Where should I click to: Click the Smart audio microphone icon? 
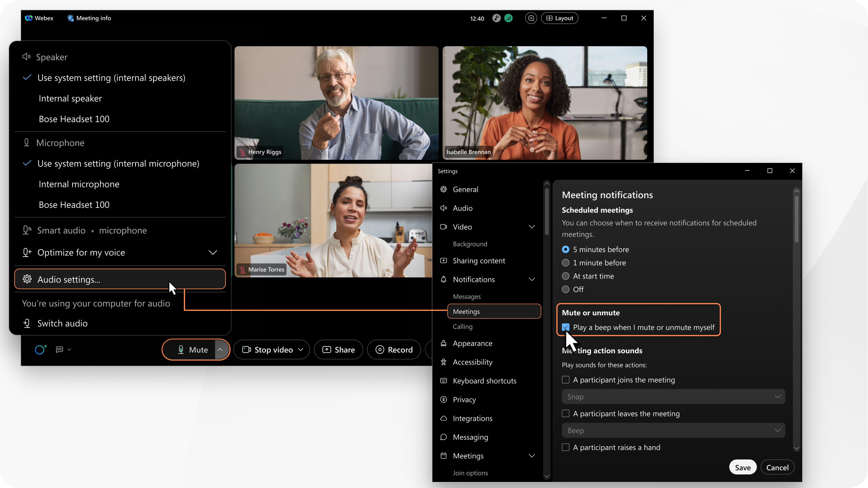coord(26,230)
